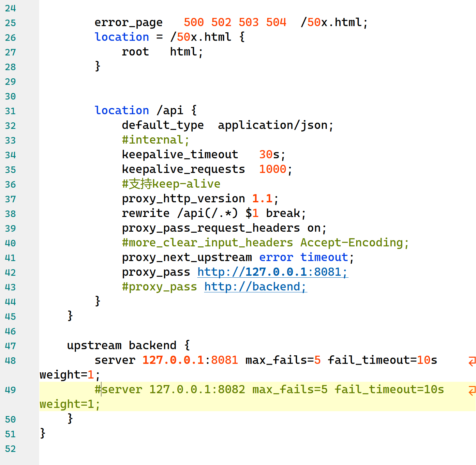Click the 'location' keyword before /api
This screenshot has height=465, width=476.
coord(122,111)
